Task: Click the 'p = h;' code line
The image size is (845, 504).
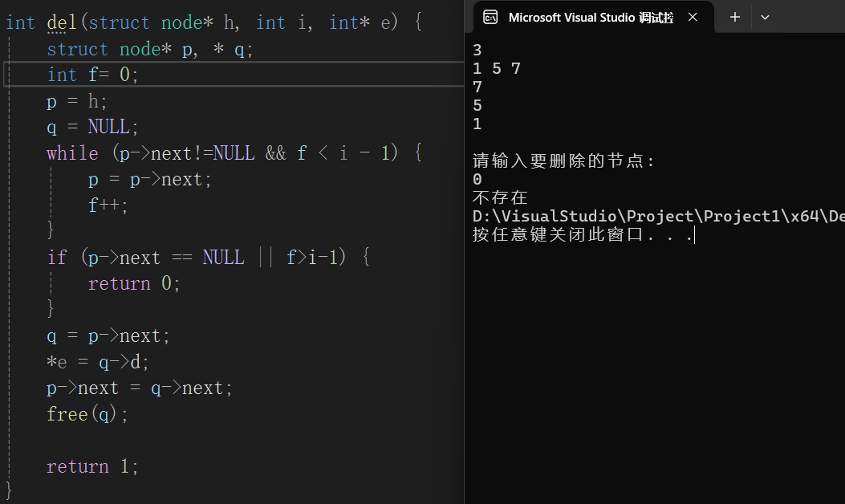Action: pyautogui.click(x=77, y=101)
